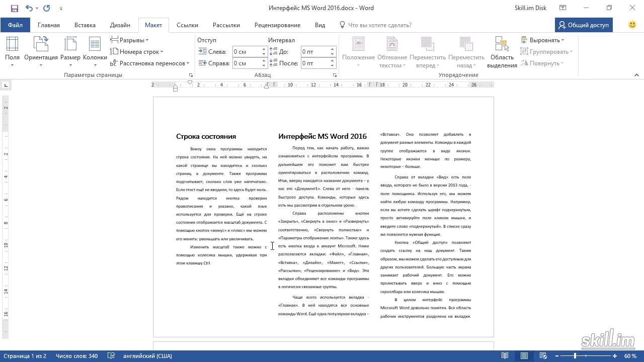Switch to Print Layout view
The width and height of the screenshot is (644, 362).
[x=524, y=356]
